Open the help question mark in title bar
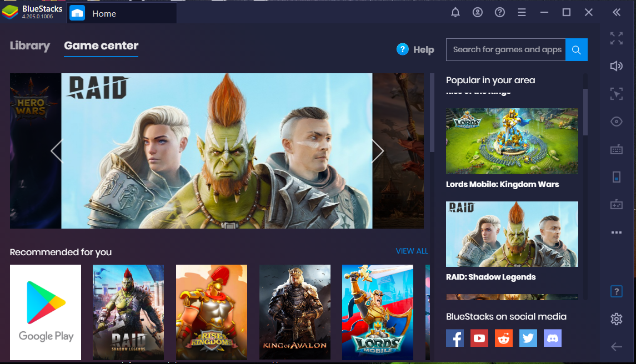636x364 pixels. pyautogui.click(x=500, y=13)
